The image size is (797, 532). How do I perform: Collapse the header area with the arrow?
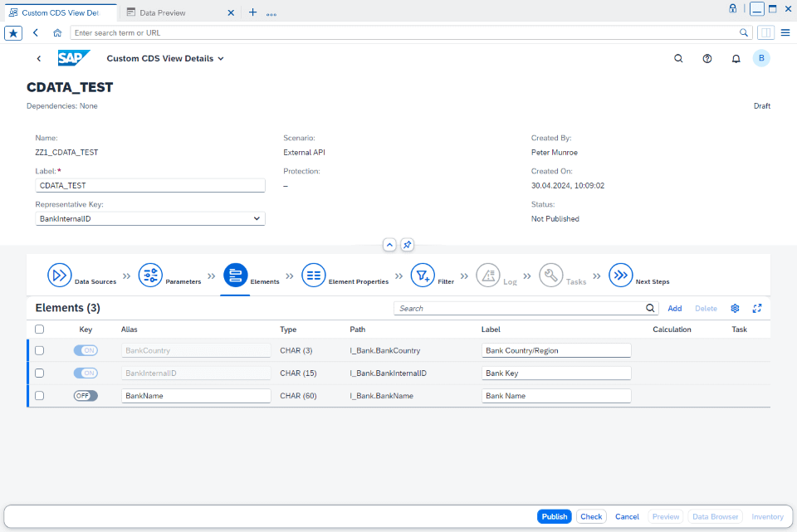coord(389,245)
